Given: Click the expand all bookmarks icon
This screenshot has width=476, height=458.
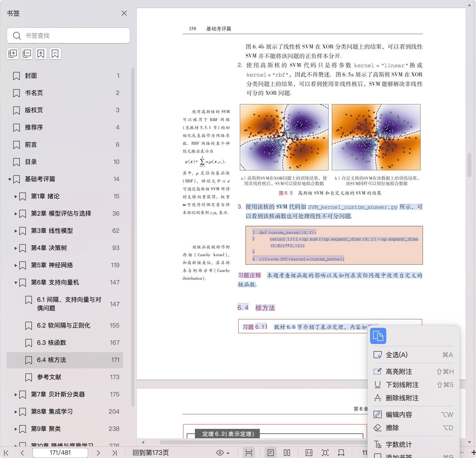Looking at the screenshot, I should [13, 53].
